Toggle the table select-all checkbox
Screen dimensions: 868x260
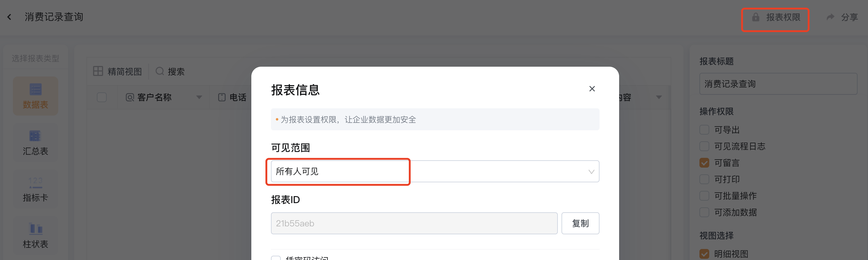102,98
